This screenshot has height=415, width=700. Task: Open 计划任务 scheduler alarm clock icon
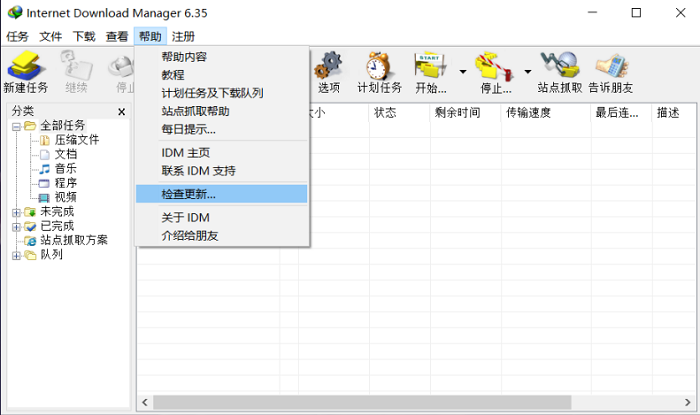379,65
